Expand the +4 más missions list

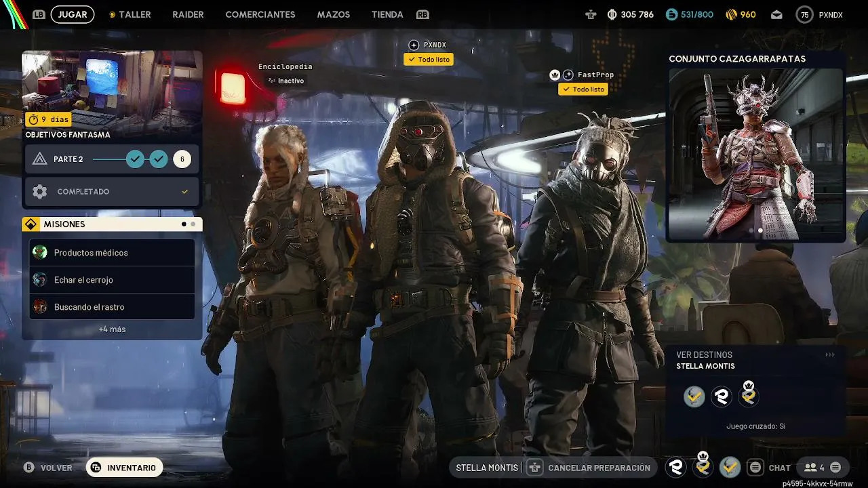coord(112,329)
